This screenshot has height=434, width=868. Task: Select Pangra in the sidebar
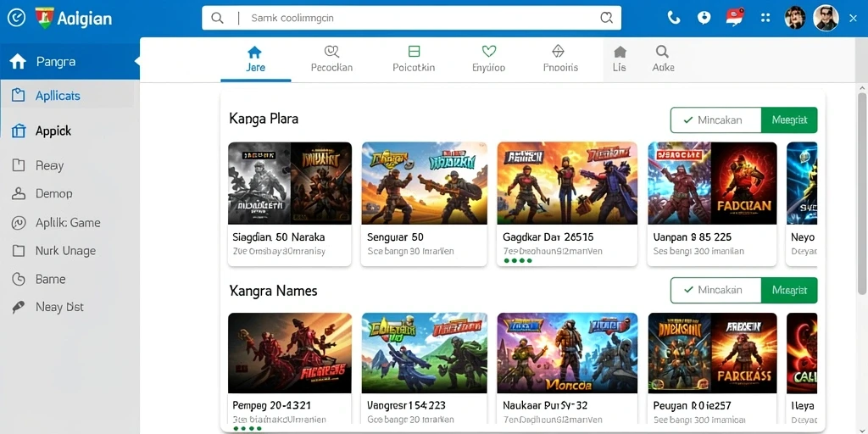[x=70, y=61]
